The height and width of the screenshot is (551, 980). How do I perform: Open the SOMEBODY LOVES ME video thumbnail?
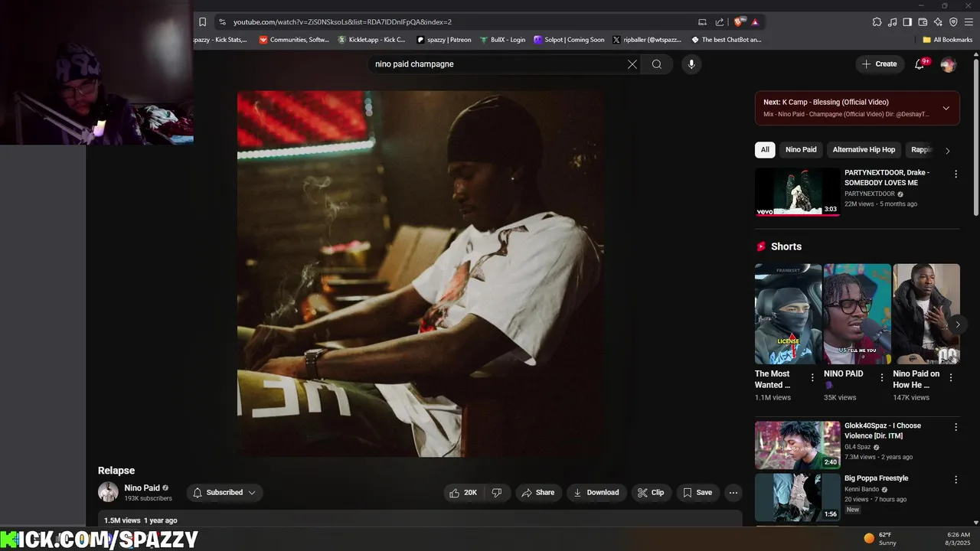(797, 192)
